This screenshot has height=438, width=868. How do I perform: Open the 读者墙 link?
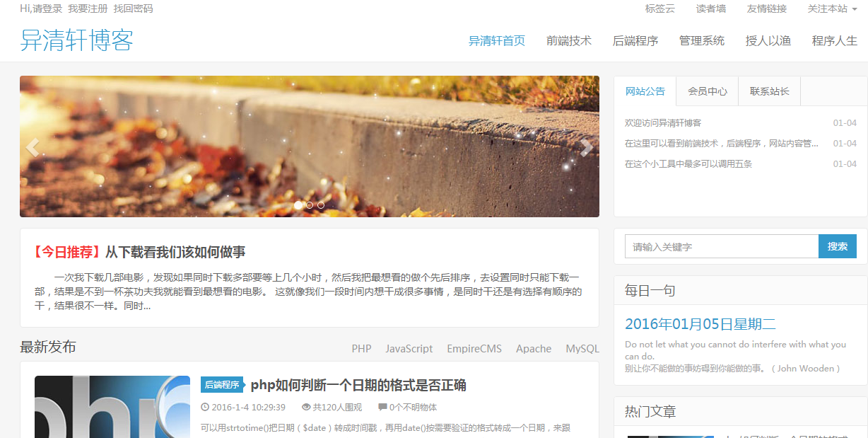pyautogui.click(x=711, y=8)
